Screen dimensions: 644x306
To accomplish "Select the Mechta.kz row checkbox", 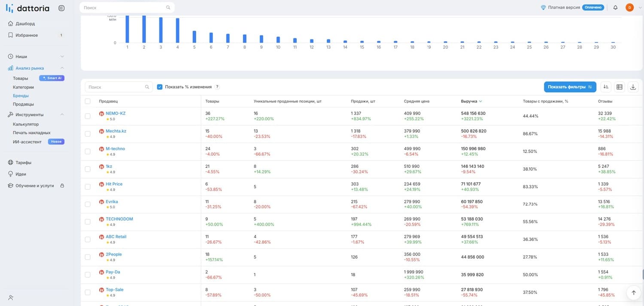I will (x=88, y=134).
